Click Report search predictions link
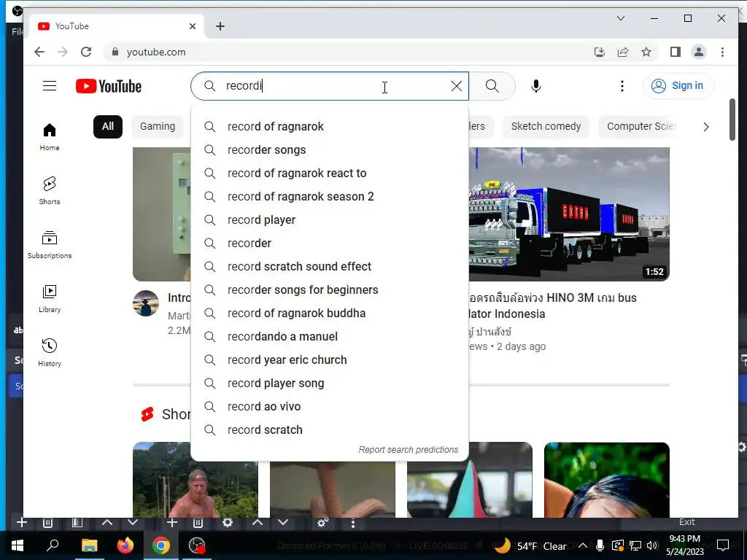 coord(409,449)
